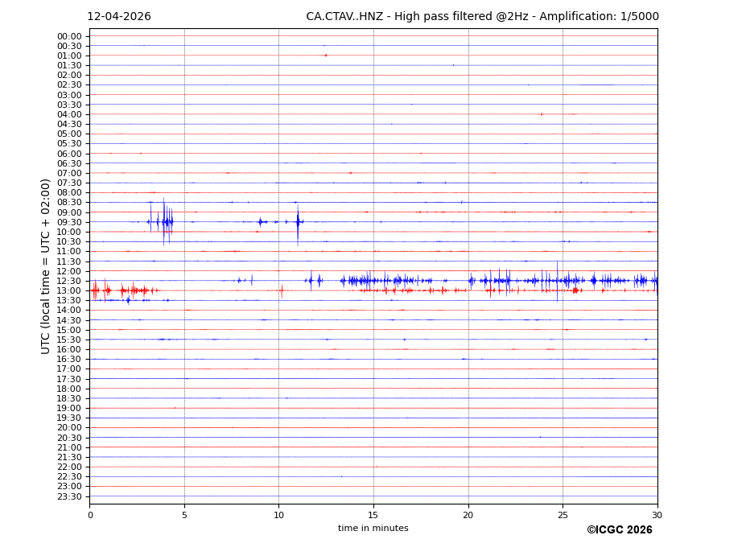Click the x-axis tick label 0
This screenshot has height=560, width=746.
(90, 515)
